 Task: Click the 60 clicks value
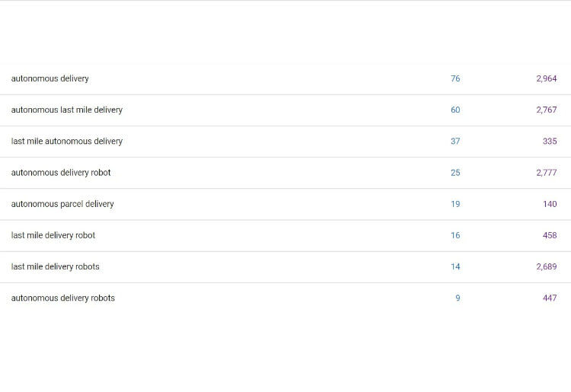[x=455, y=110]
